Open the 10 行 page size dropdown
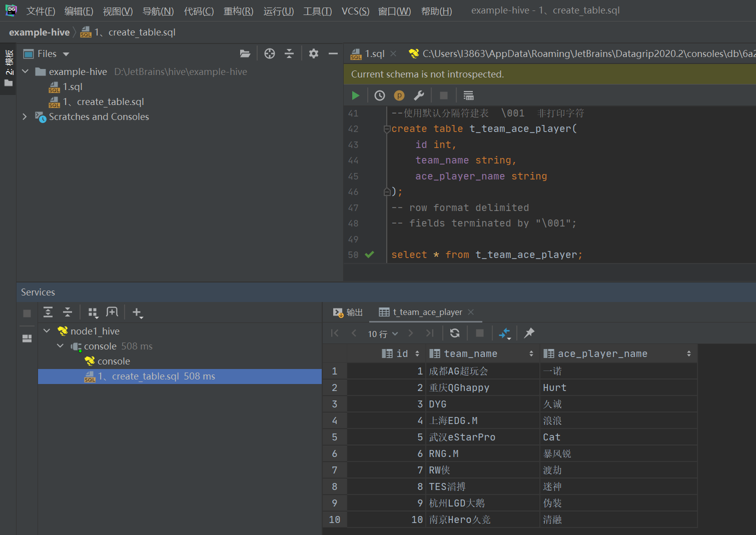The width and height of the screenshot is (756, 535). click(x=383, y=333)
